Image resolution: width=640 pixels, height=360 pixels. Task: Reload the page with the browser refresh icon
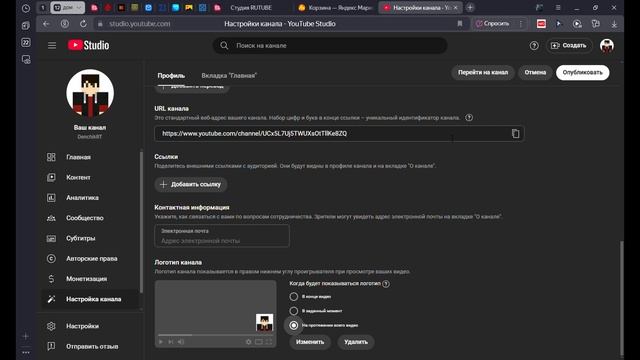pos(83,24)
